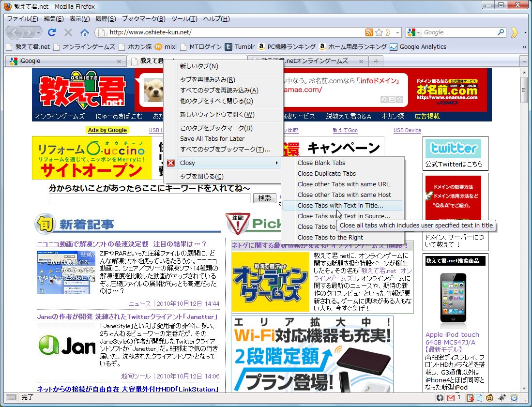Click the USB Device ad link

pyautogui.click(x=407, y=130)
